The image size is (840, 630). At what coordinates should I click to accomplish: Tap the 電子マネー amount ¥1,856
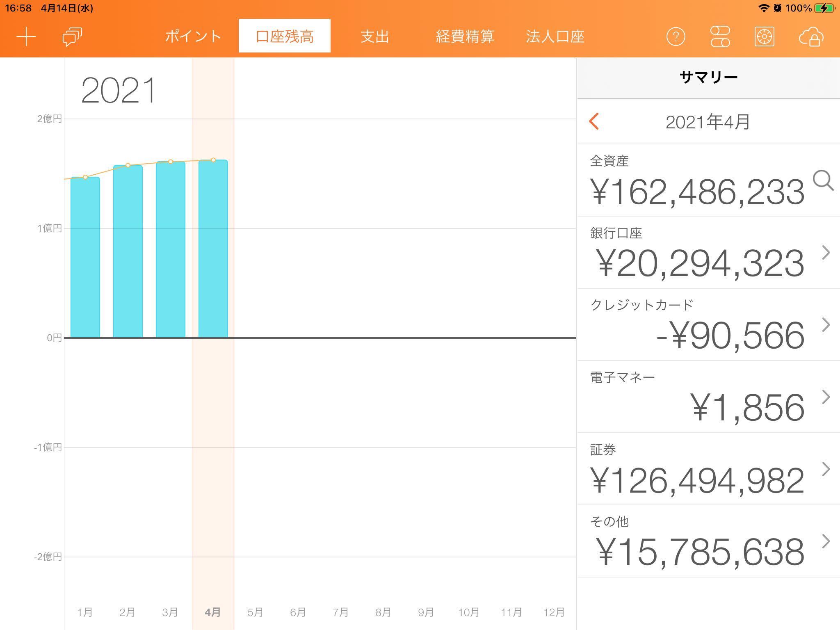tap(748, 408)
